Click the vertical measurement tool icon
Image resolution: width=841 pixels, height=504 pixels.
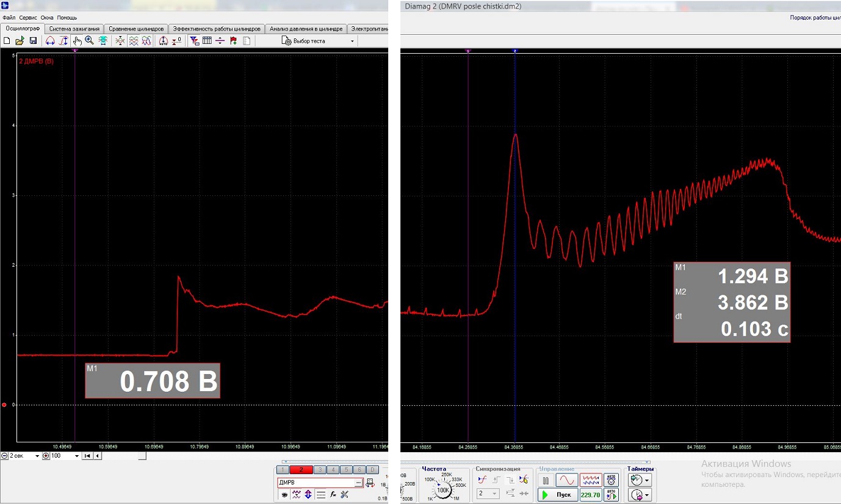tap(63, 41)
